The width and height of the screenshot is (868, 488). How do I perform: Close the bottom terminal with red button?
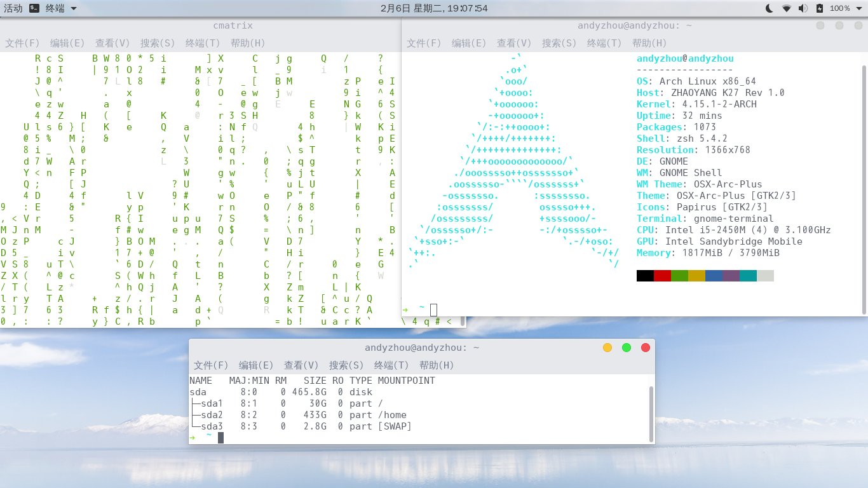tap(646, 348)
